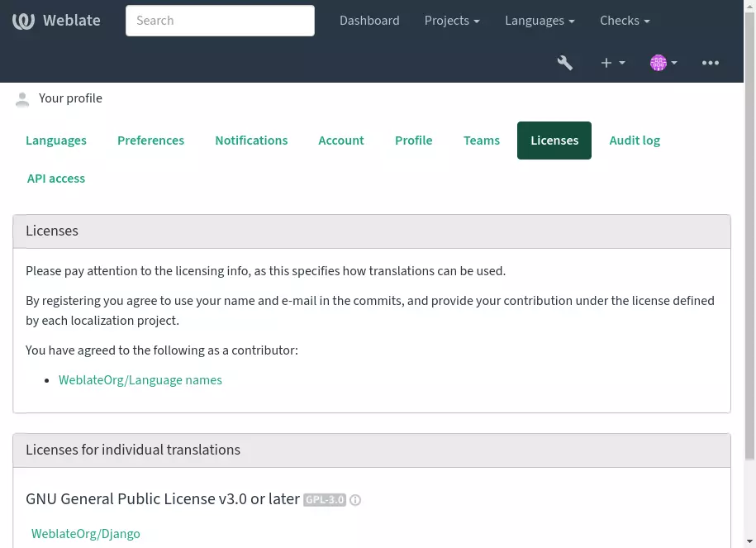This screenshot has width=756, height=548.
Task: Expand the Languages dropdown in navbar
Action: [540, 21]
